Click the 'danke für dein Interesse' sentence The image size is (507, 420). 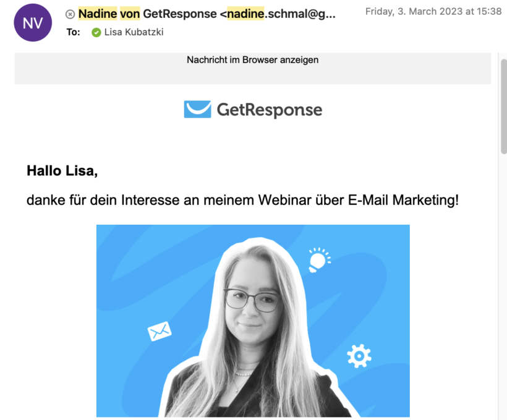coord(242,201)
